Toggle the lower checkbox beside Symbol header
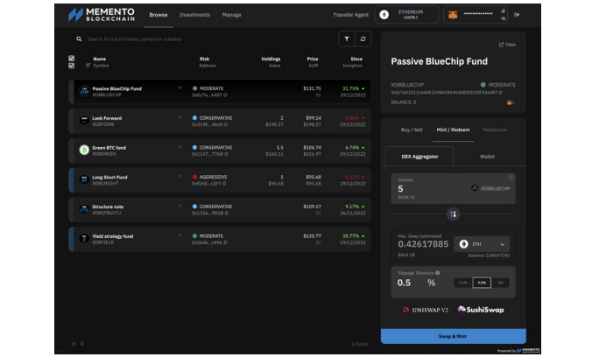This screenshot has height=364, width=599. pyautogui.click(x=72, y=66)
